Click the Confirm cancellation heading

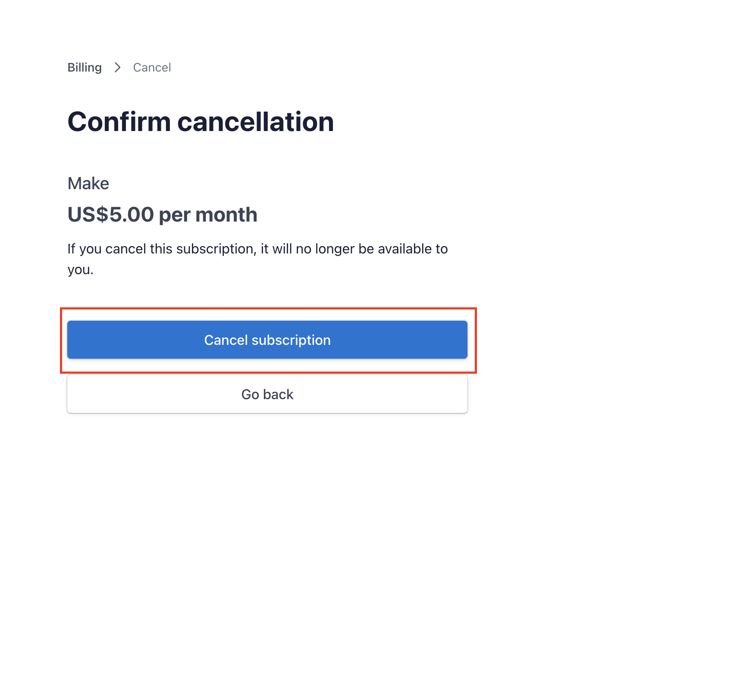[201, 122]
